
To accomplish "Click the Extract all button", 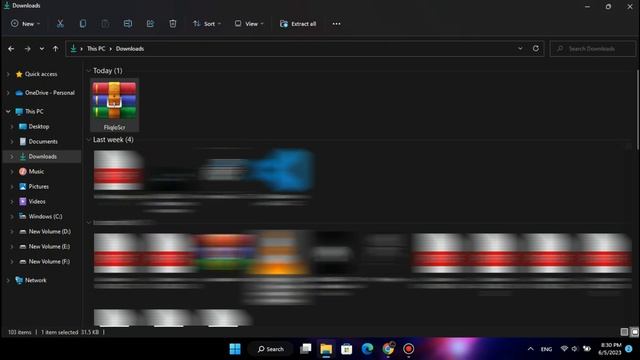I will click(298, 24).
